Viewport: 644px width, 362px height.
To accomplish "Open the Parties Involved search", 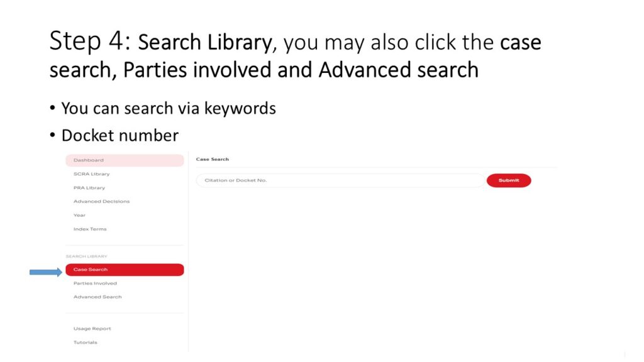I will pyautogui.click(x=95, y=283).
